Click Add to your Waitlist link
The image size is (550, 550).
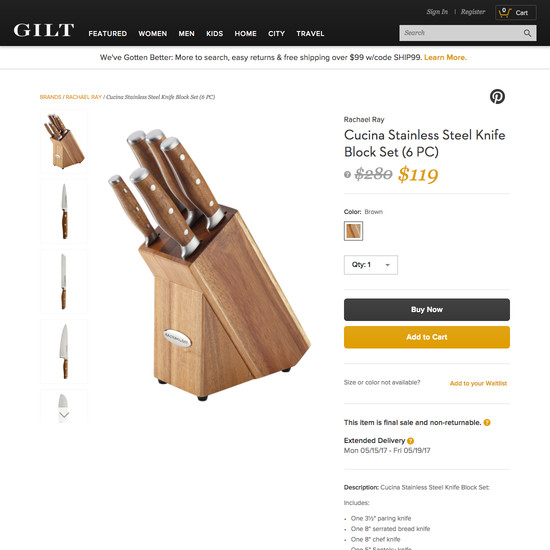point(478,383)
